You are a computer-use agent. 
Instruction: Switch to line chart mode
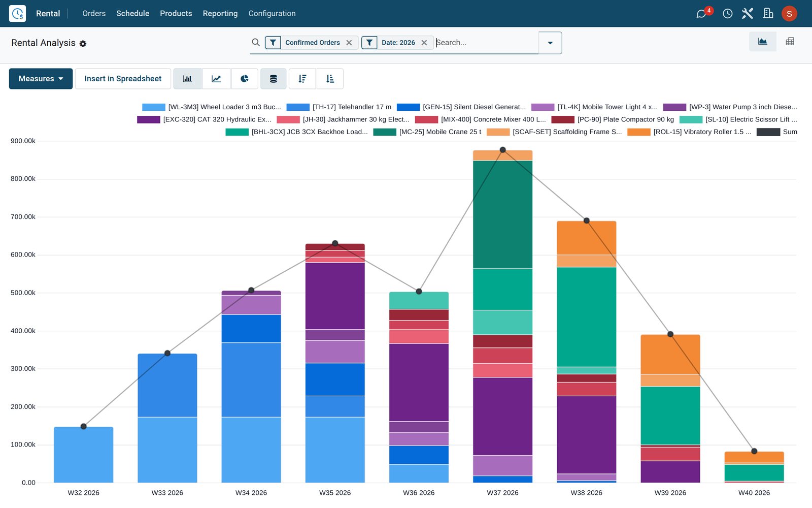216,79
